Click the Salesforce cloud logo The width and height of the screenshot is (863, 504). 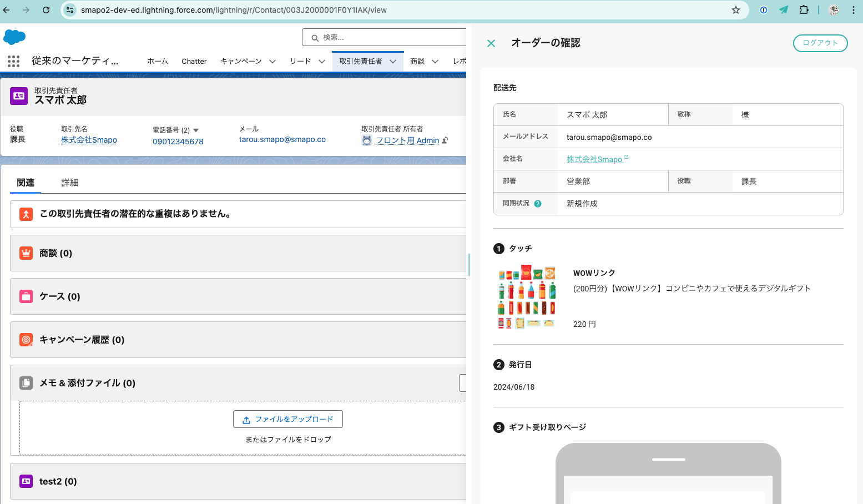pos(14,37)
